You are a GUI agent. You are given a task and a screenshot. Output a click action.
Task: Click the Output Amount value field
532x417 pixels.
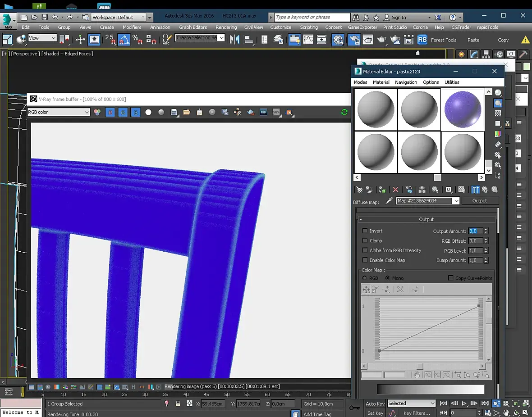coord(475,231)
